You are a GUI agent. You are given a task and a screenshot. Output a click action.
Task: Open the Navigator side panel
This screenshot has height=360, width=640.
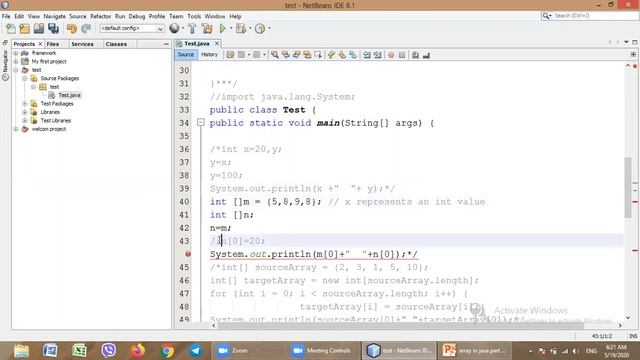click(x=5, y=65)
